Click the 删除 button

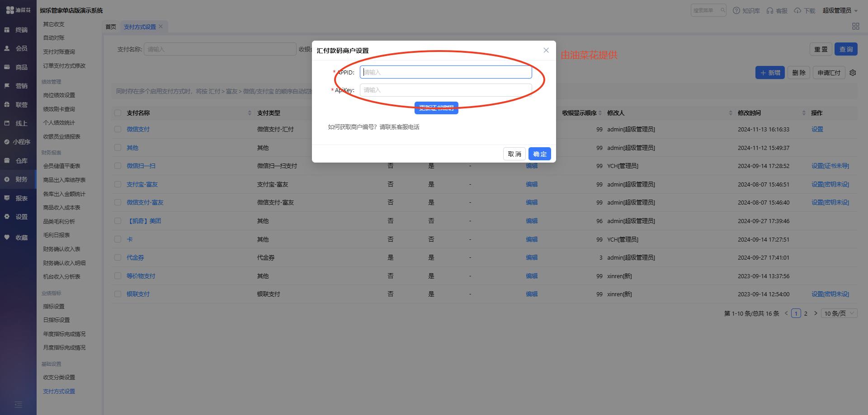point(799,73)
